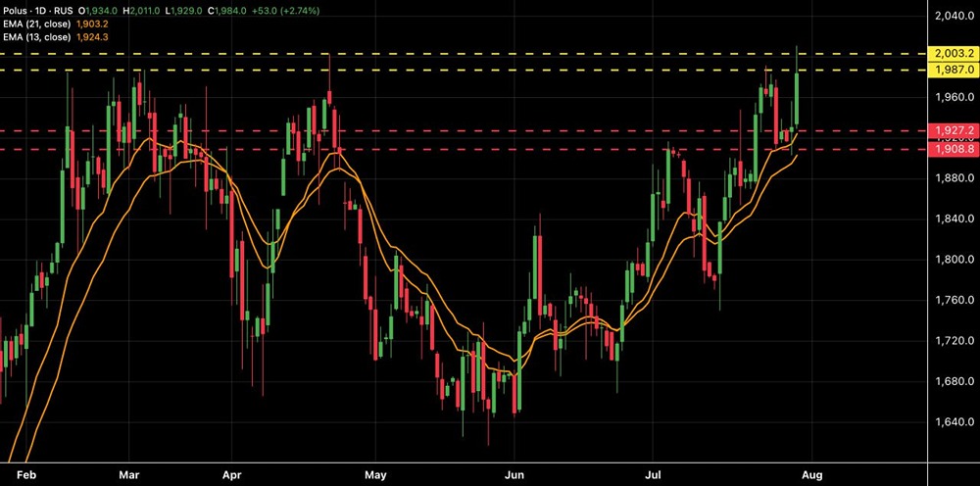The height and width of the screenshot is (486, 980).
Task: Click the high price H2,011.0 value
Action: click(x=142, y=11)
